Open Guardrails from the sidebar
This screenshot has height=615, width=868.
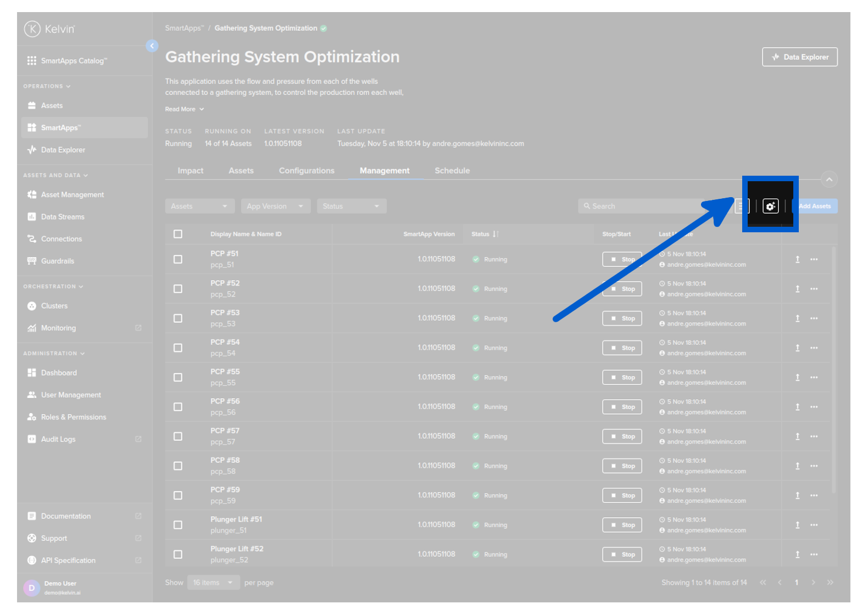57,261
